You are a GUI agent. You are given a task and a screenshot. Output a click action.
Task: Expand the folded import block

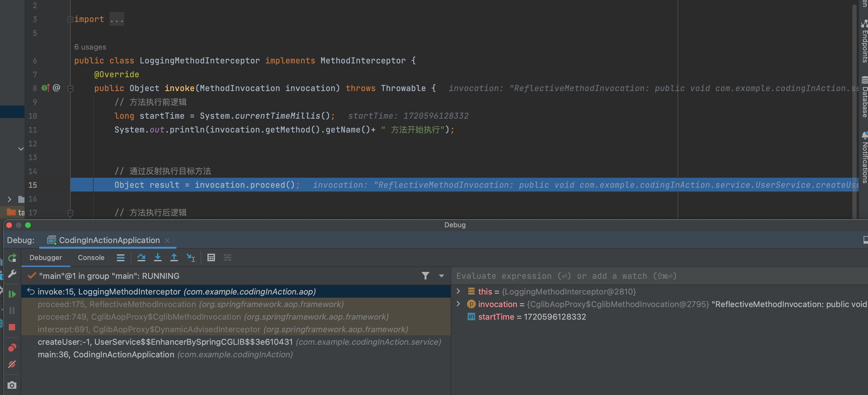70,19
